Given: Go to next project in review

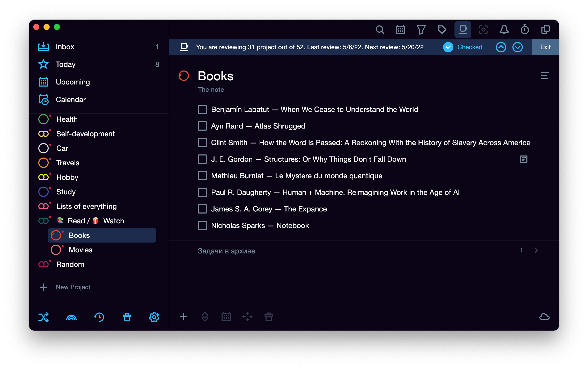Looking at the screenshot, I should point(518,47).
